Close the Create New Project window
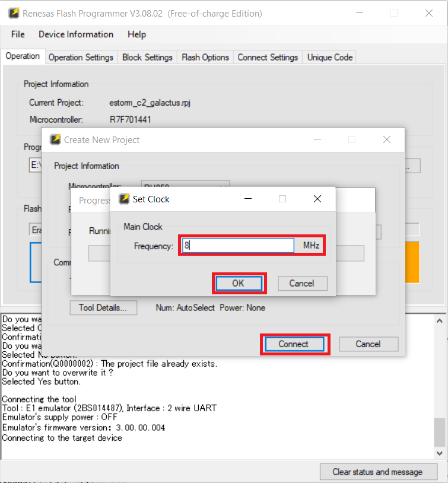This screenshot has height=483, width=448. click(x=387, y=139)
